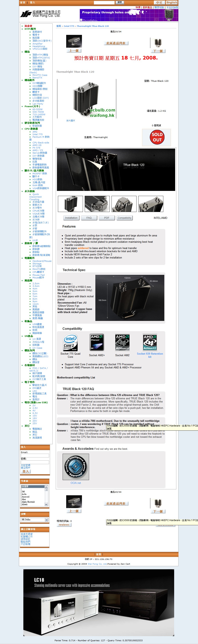Viewport: 198px width, 644px height.
Task: Click the AMD Athlon FX logo
Action: click(122, 342)
